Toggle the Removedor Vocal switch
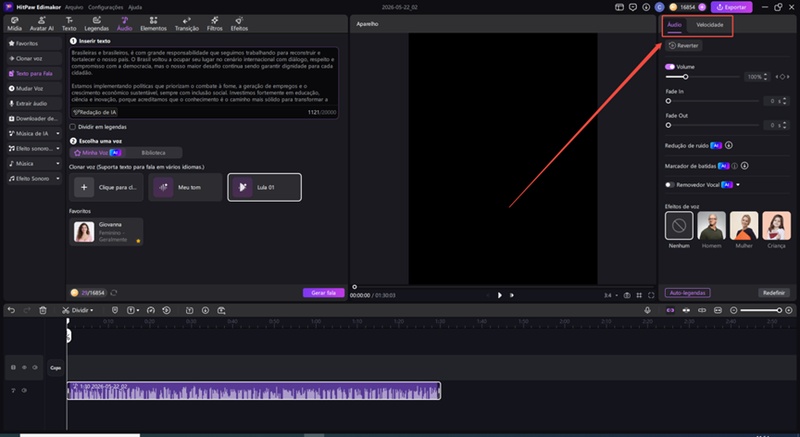Viewport: 800px width, 437px height. [x=670, y=185]
